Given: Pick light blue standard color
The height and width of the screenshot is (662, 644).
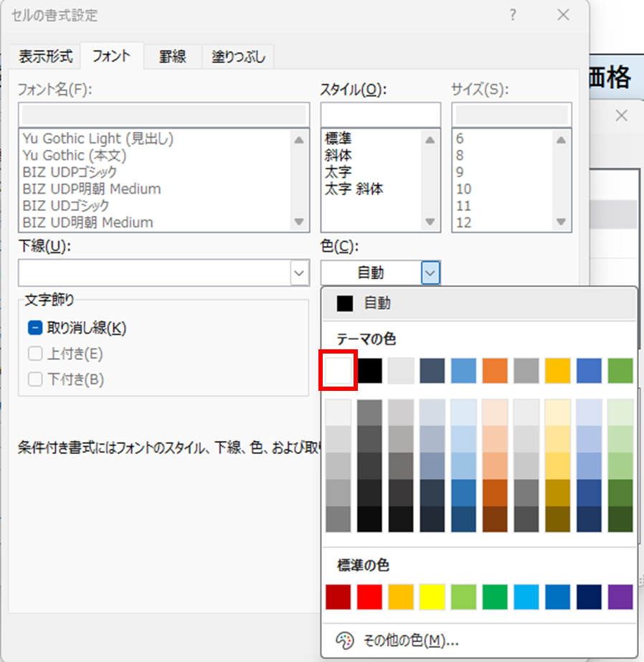Looking at the screenshot, I should pyautogui.click(x=526, y=597).
